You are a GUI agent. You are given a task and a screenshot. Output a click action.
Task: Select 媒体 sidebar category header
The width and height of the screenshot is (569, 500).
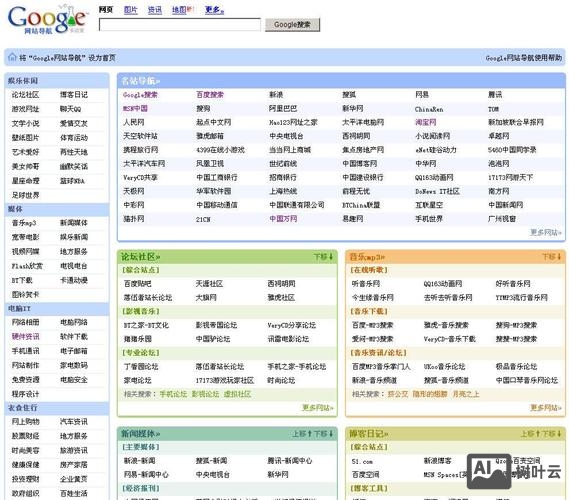pyautogui.click(x=57, y=209)
